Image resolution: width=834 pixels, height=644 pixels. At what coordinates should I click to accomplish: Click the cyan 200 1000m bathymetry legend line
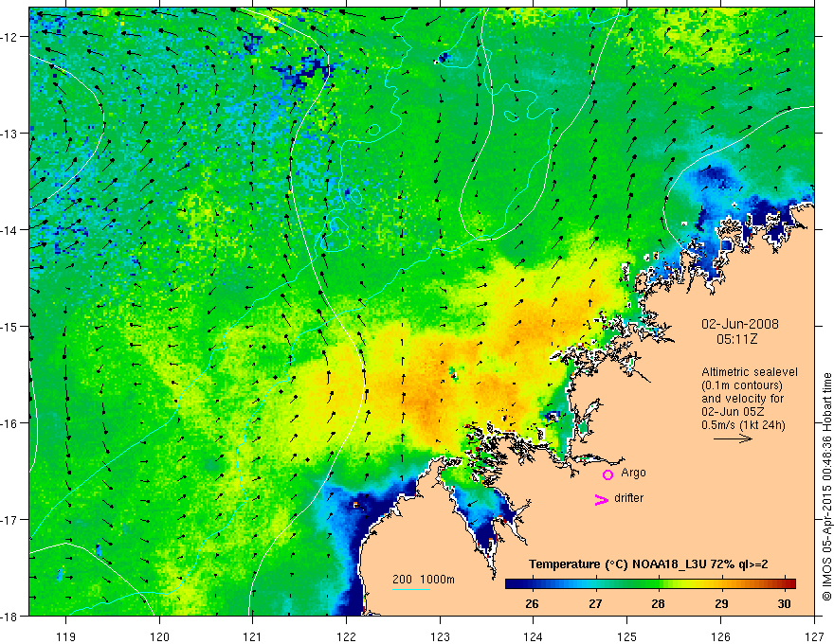point(411,589)
